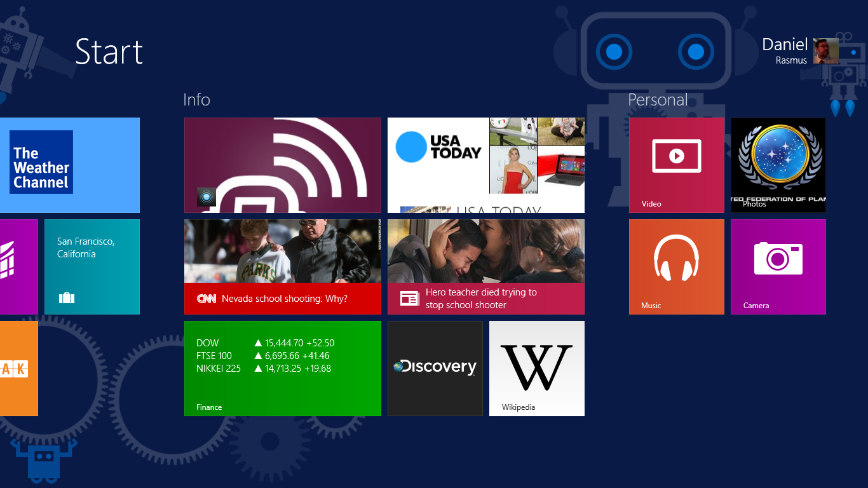Image resolution: width=868 pixels, height=488 pixels.
Task: Open The Weather Channel tile
Action: tap(70, 165)
